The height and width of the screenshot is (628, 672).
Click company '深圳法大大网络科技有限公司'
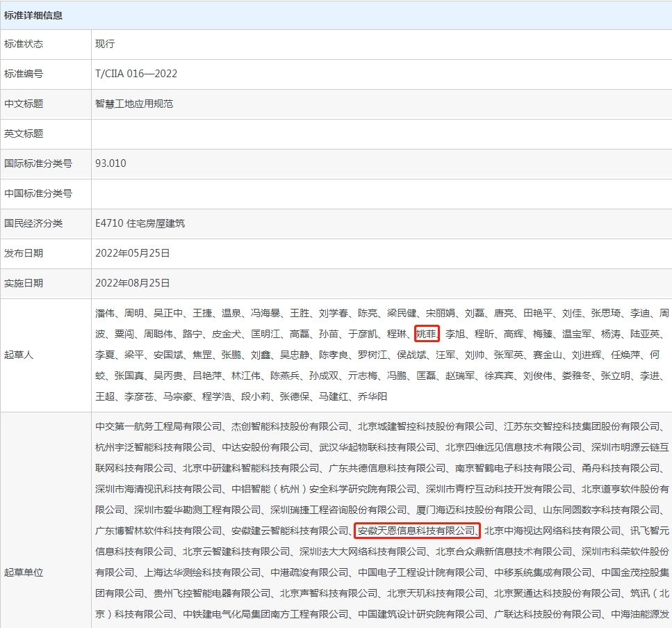point(363,551)
